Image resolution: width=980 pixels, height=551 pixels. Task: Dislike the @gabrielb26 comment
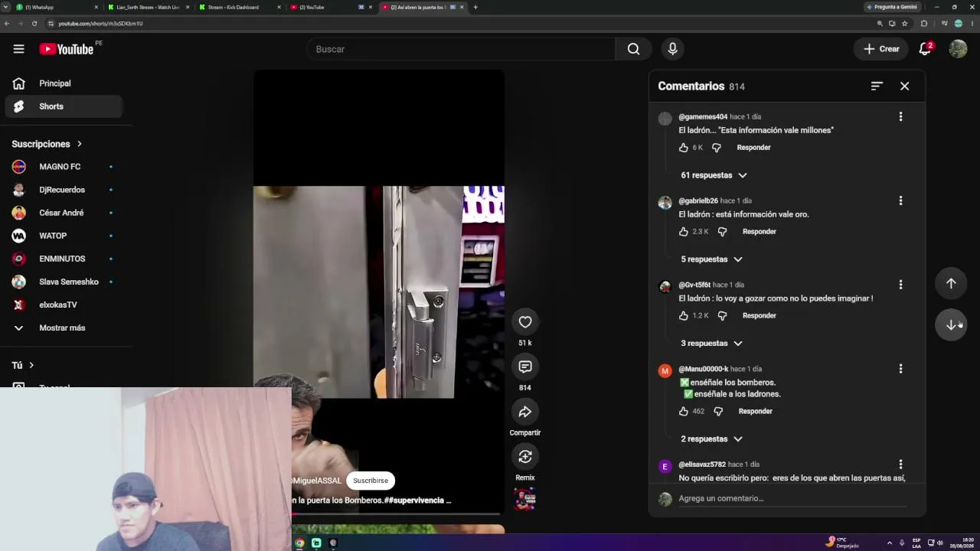tap(722, 232)
